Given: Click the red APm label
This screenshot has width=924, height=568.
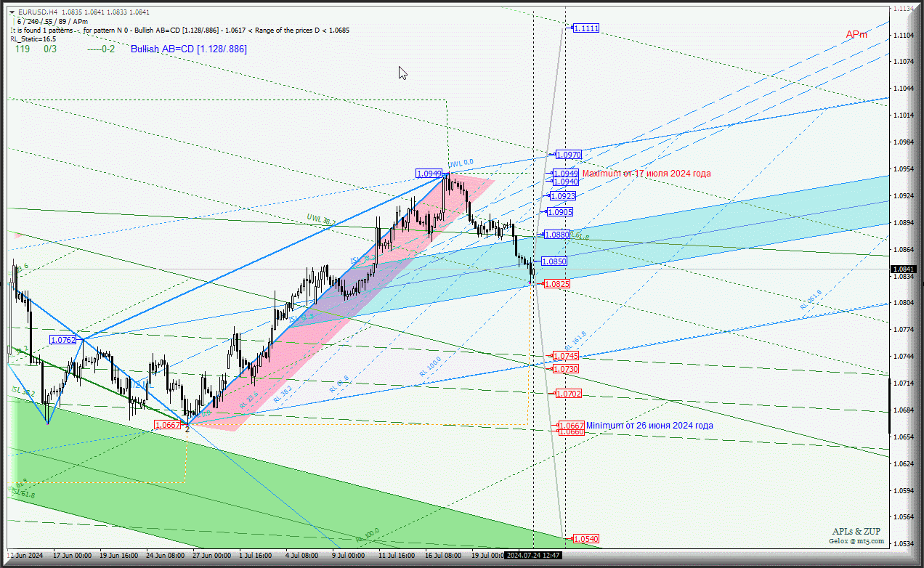Looking at the screenshot, I should pyautogui.click(x=856, y=35).
